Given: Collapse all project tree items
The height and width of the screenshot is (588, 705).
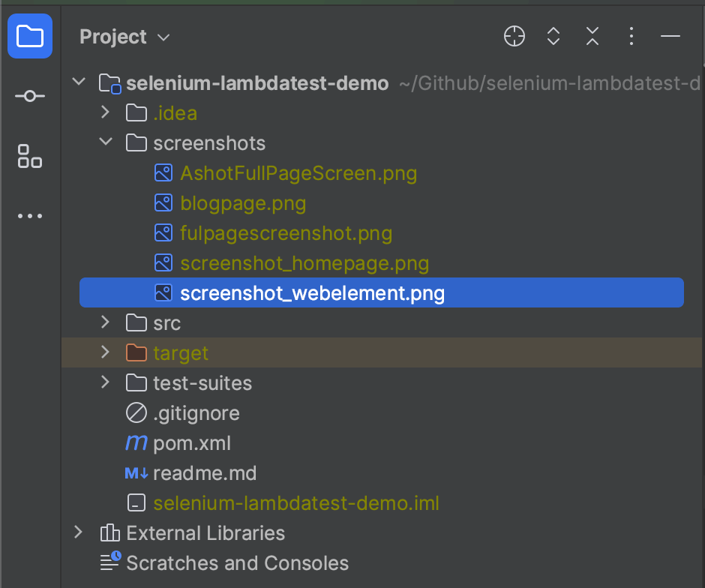Looking at the screenshot, I should 592,36.
